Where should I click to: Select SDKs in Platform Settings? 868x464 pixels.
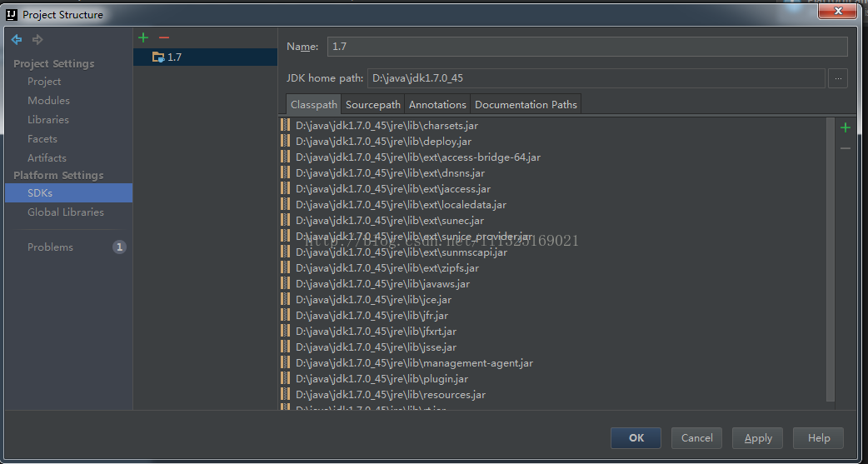click(68, 192)
